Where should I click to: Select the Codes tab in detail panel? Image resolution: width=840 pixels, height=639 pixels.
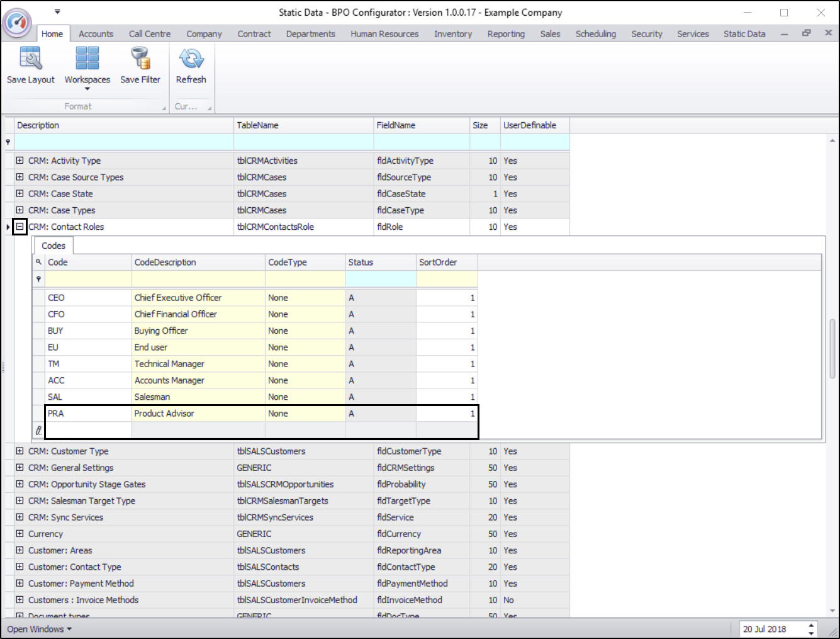click(x=53, y=246)
